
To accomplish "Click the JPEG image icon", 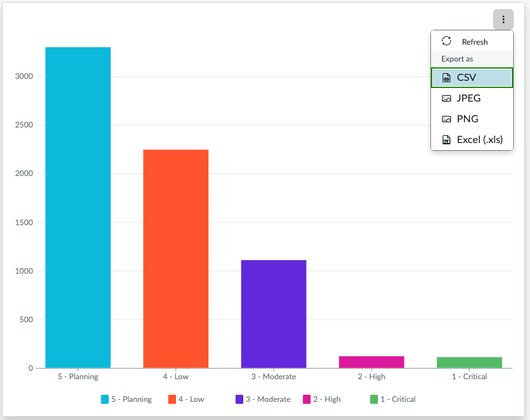I will point(446,98).
